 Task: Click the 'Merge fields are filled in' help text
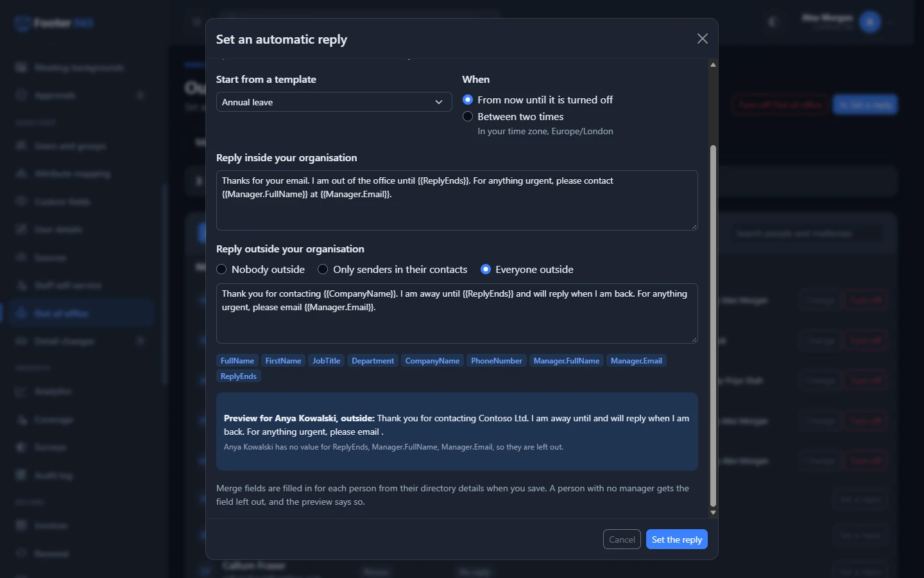pyautogui.click(x=453, y=495)
